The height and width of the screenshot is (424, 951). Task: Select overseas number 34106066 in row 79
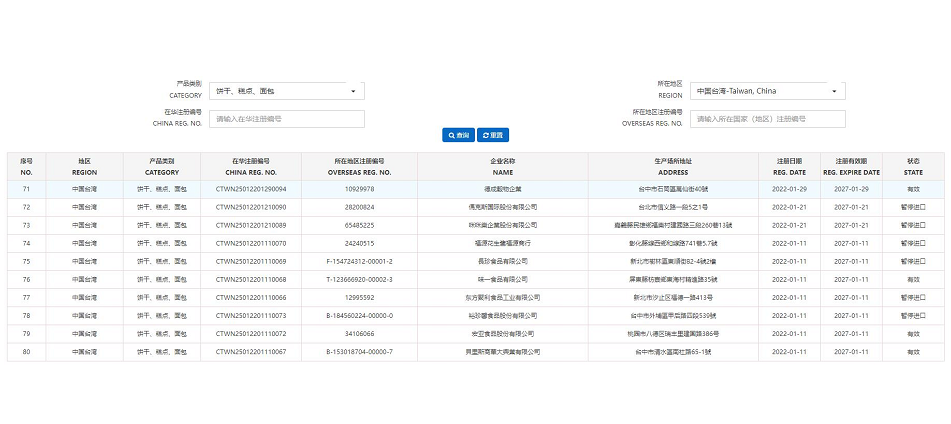tap(359, 333)
